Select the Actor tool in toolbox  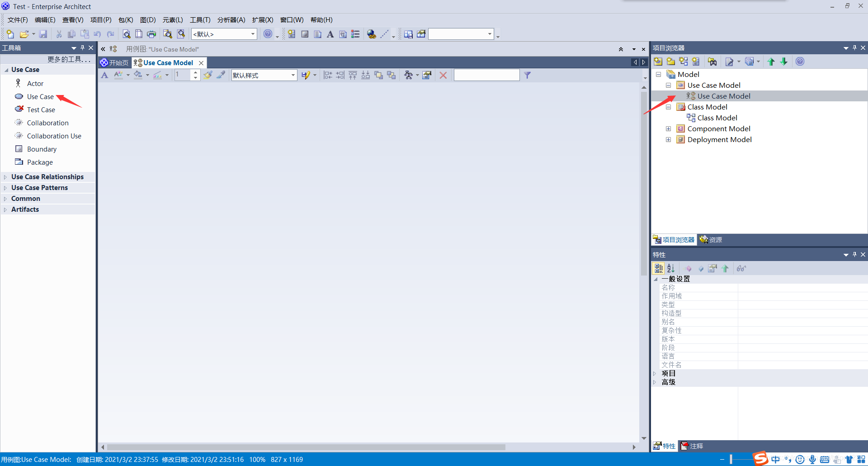click(35, 83)
